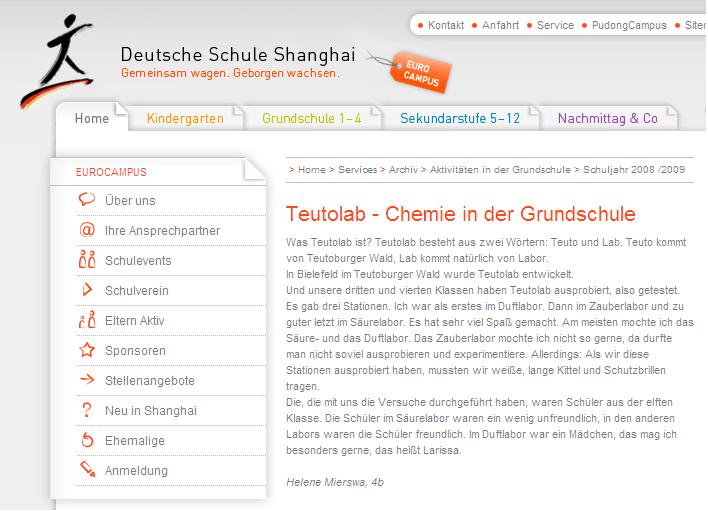Select the Sekundarstufe 5–12 tab

pyautogui.click(x=460, y=118)
